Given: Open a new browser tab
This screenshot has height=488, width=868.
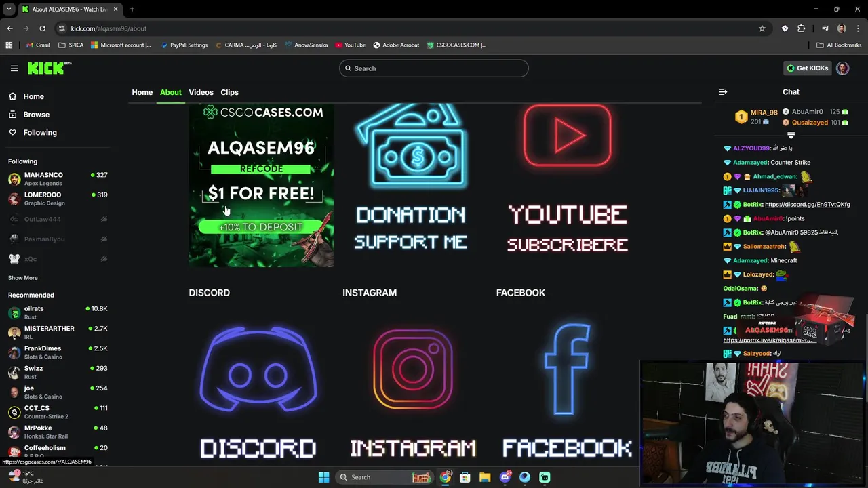Looking at the screenshot, I should pyautogui.click(x=132, y=9).
